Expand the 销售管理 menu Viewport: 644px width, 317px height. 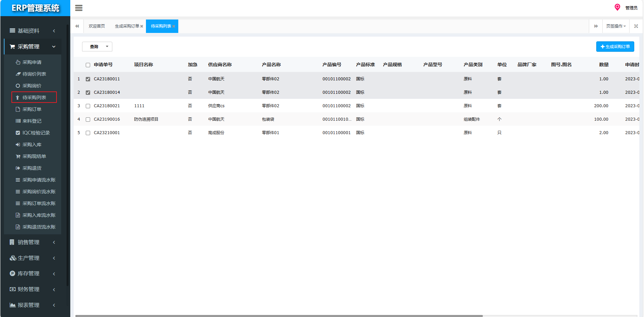[x=32, y=242]
